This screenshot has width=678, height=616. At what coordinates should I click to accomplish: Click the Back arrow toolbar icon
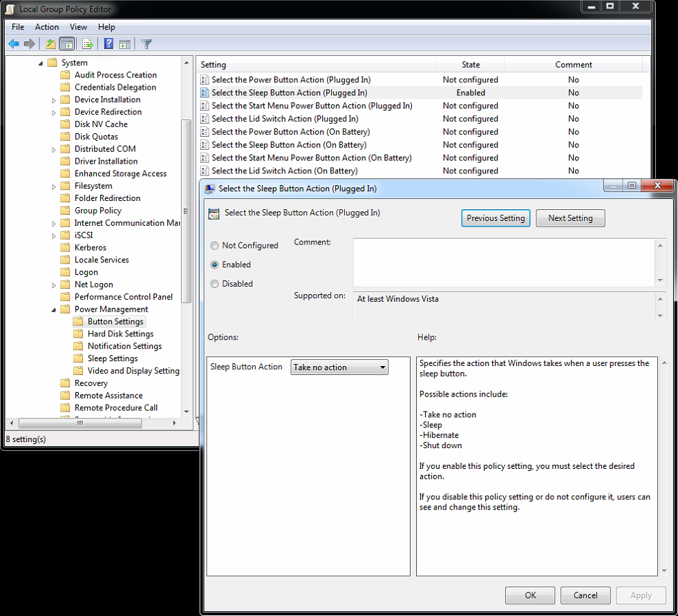(x=14, y=44)
